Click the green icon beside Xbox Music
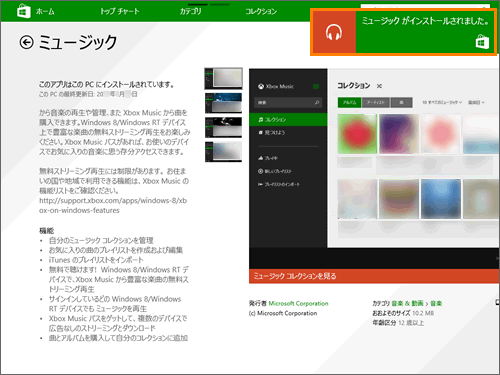This screenshot has height=375, width=500. click(x=316, y=87)
